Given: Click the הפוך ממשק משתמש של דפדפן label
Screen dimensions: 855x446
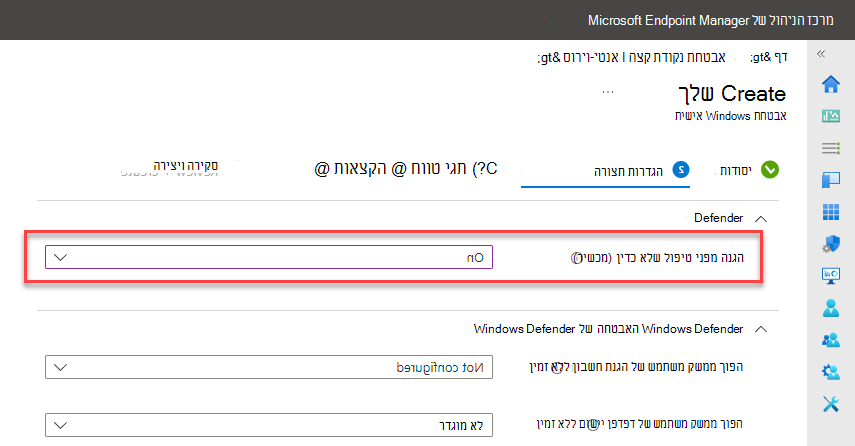Looking at the screenshot, I should (x=639, y=424).
